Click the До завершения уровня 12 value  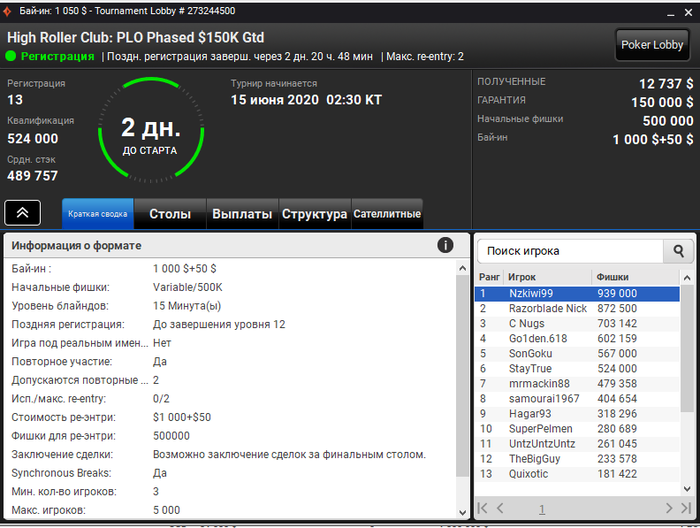pyautogui.click(x=219, y=324)
